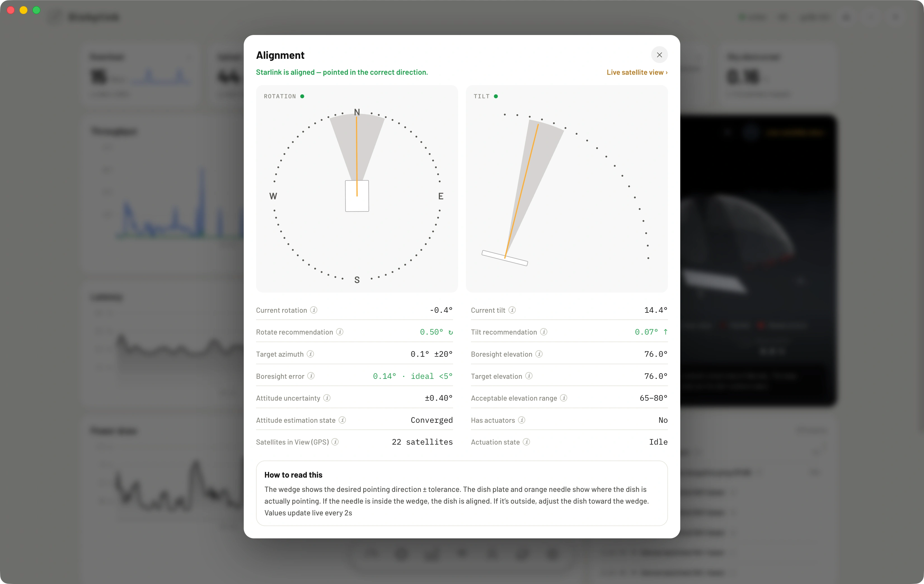Click the Converged state value
The height and width of the screenshot is (584, 924).
[432, 420]
